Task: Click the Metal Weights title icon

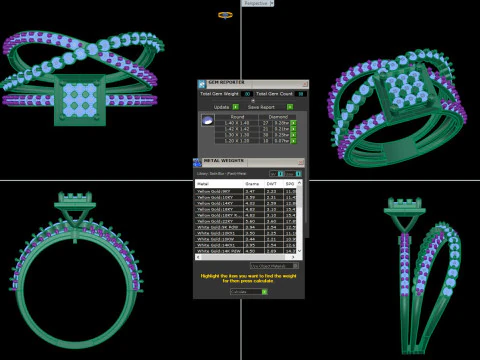Action: (x=197, y=162)
